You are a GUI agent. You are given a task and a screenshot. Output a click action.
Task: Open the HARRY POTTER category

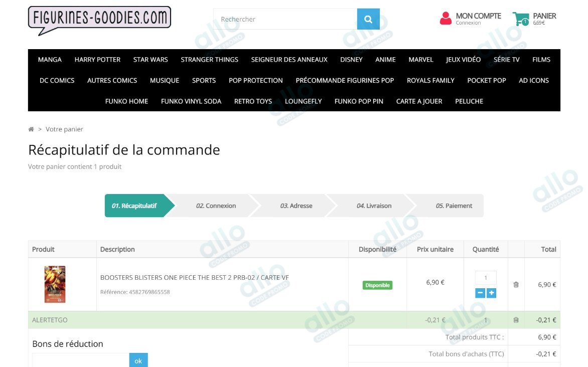pos(97,60)
